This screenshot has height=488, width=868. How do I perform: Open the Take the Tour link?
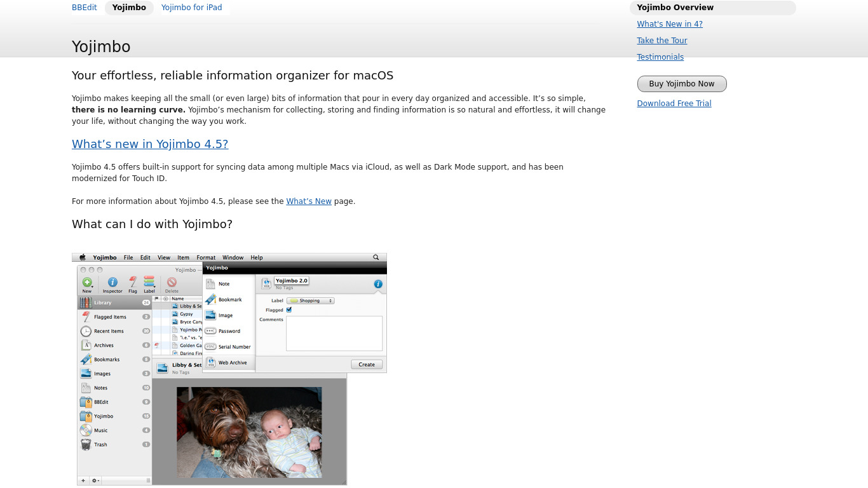662,41
